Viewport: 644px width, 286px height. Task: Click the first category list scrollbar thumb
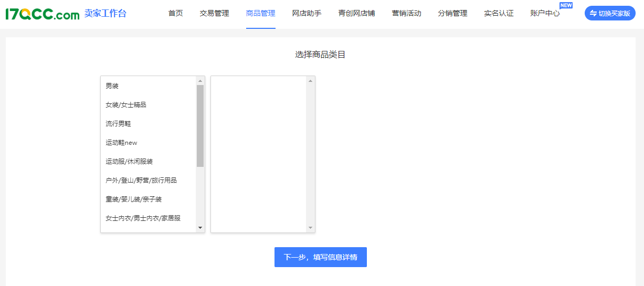(200, 126)
